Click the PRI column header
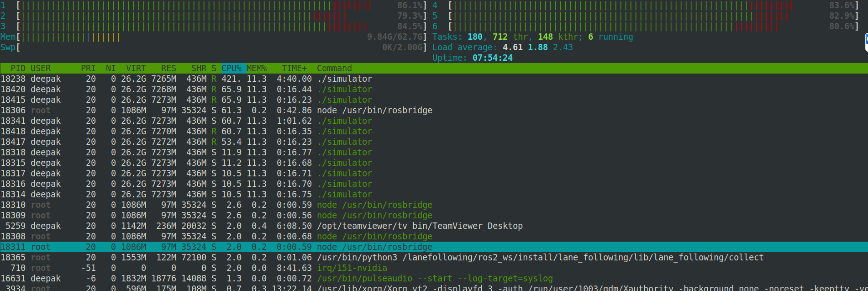This screenshot has height=291, width=868. pos(88,69)
